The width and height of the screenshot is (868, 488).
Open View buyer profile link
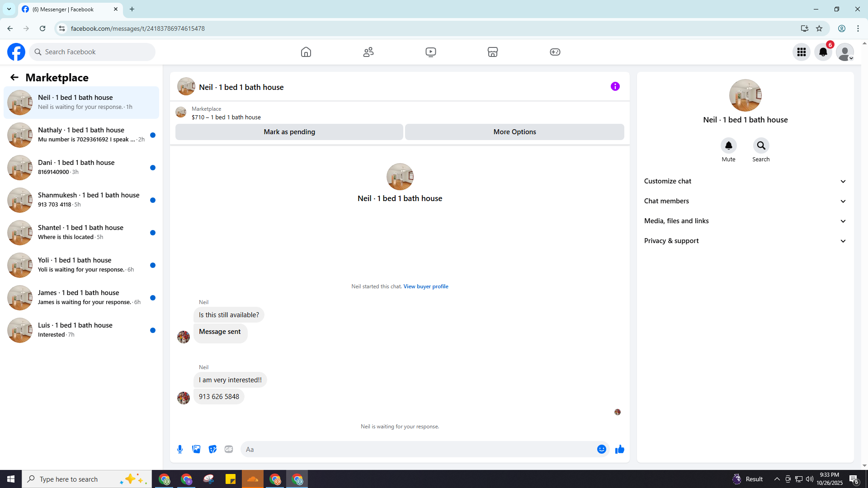point(425,286)
